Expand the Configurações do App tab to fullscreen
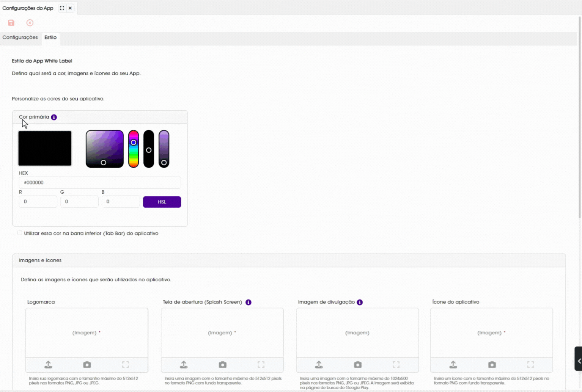582x392 pixels. pos(62,8)
